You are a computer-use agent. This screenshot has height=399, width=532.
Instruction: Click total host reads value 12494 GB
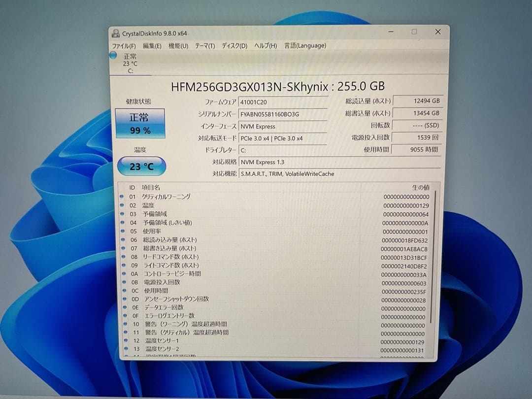(x=417, y=101)
